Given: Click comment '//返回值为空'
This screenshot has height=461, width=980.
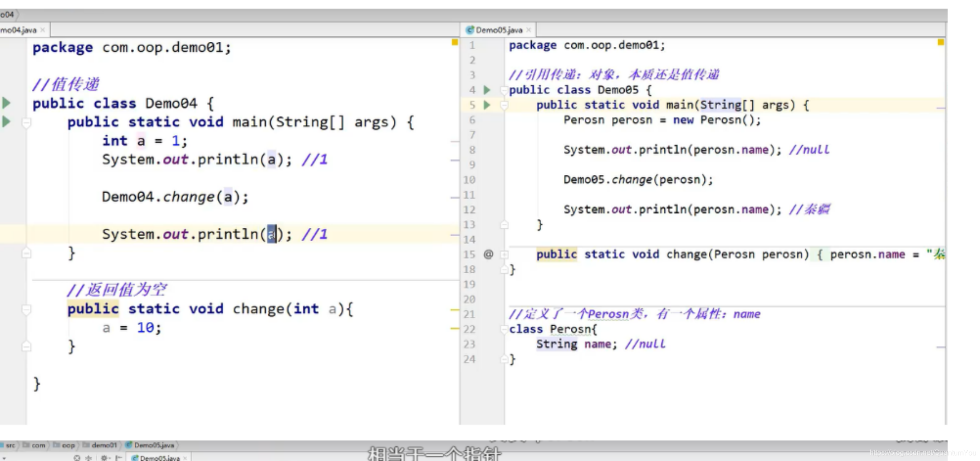Looking at the screenshot, I should [117, 290].
